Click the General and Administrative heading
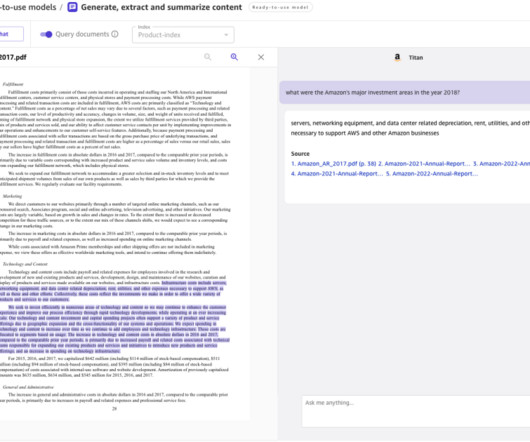This screenshot has height=442, width=530. (28, 387)
